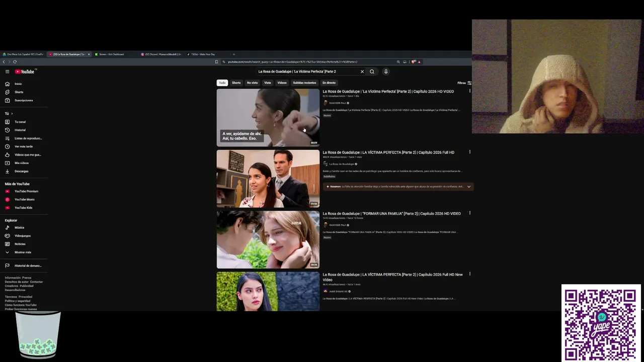
Task: Expand the Resumen box chevron
Action: pyautogui.click(x=469, y=187)
